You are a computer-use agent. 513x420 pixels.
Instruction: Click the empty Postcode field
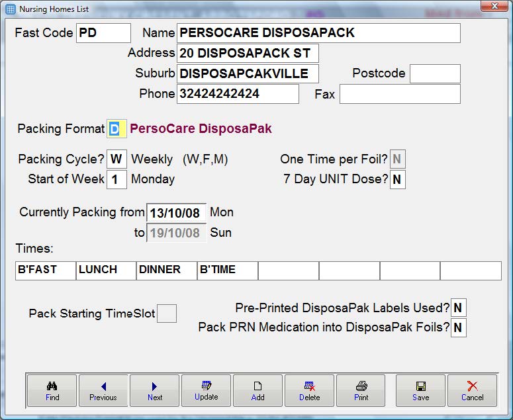point(435,73)
